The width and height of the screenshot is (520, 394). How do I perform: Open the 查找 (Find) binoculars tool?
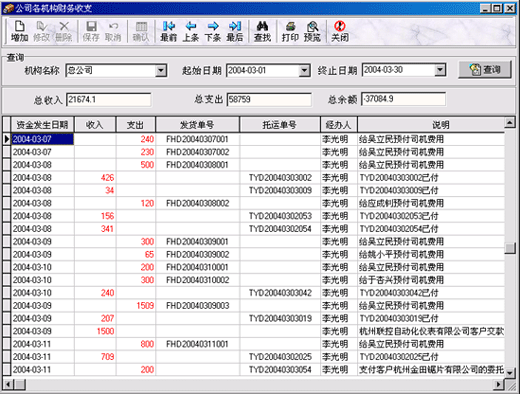[x=262, y=31]
